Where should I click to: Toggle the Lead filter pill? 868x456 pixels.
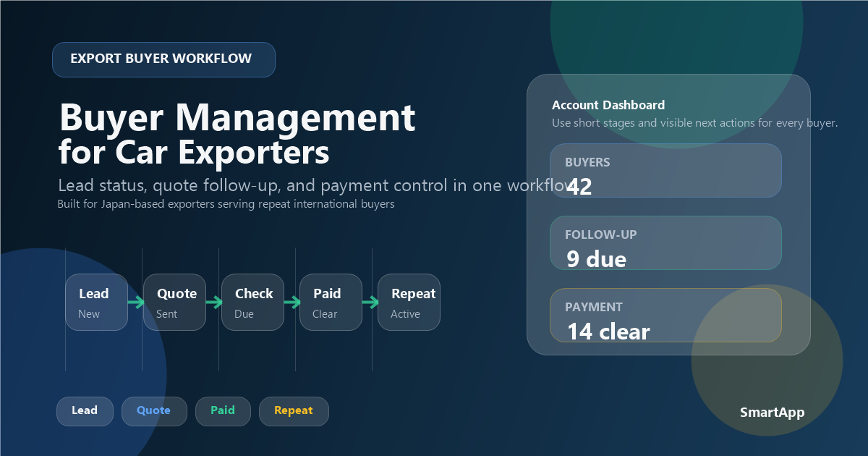click(85, 411)
